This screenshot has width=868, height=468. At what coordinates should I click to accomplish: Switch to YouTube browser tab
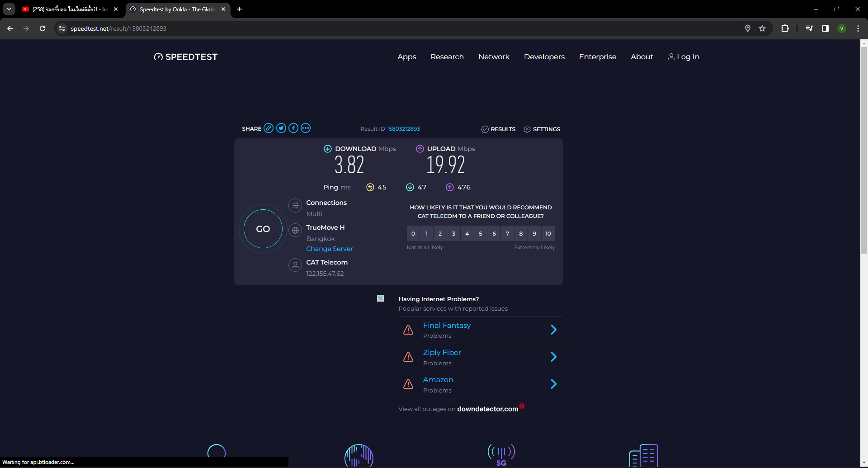(x=70, y=9)
